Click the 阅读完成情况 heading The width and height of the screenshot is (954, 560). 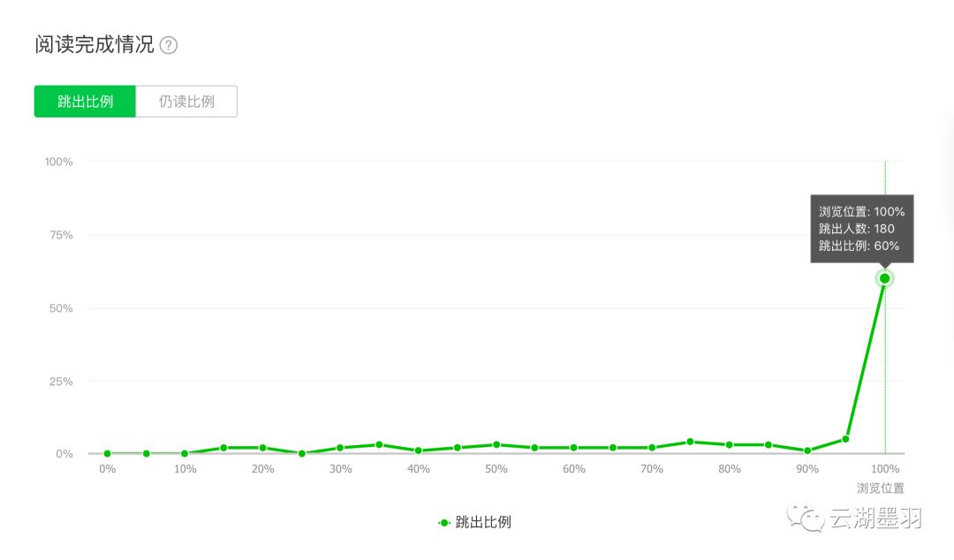pyautogui.click(x=94, y=45)
